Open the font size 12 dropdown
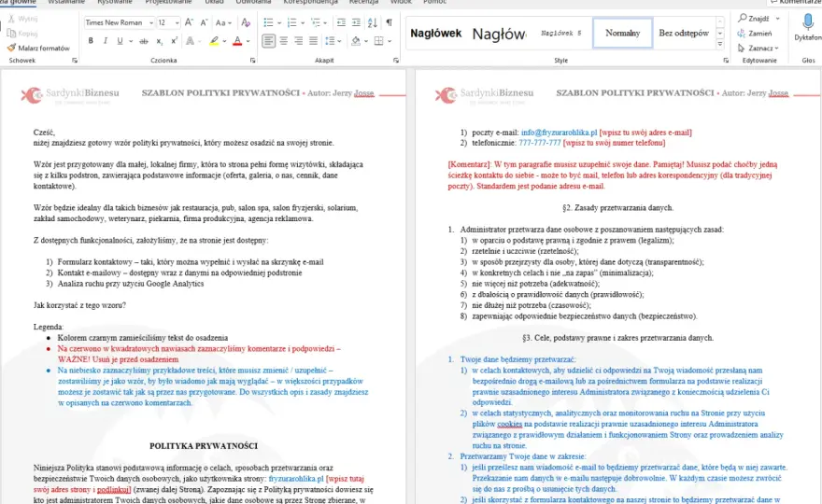The image size is (822, 504). pos(177,22)
